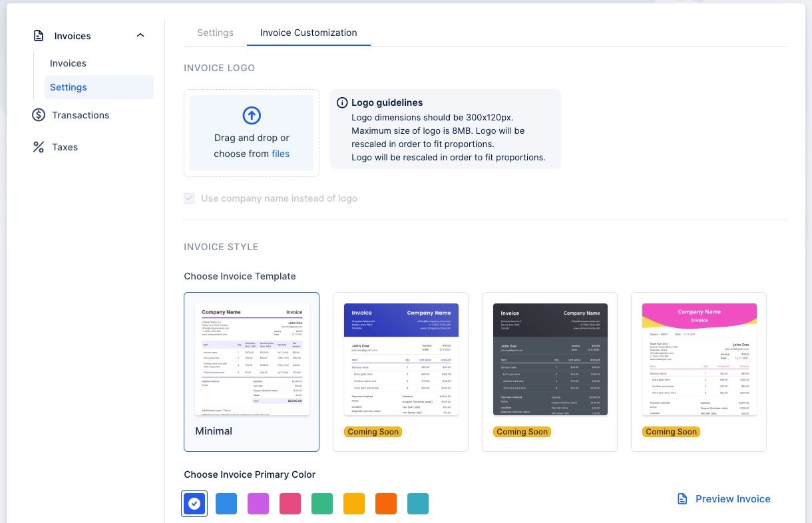Choose the green invoice primary color

click(322, 504)
